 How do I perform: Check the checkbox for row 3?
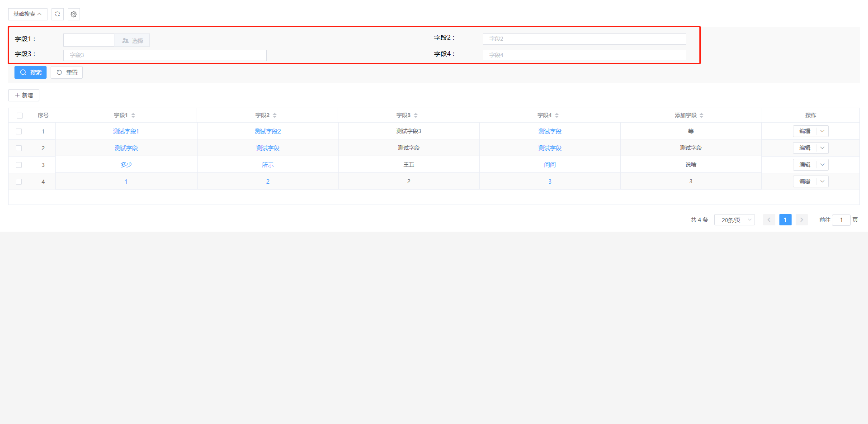coord(19,165)
